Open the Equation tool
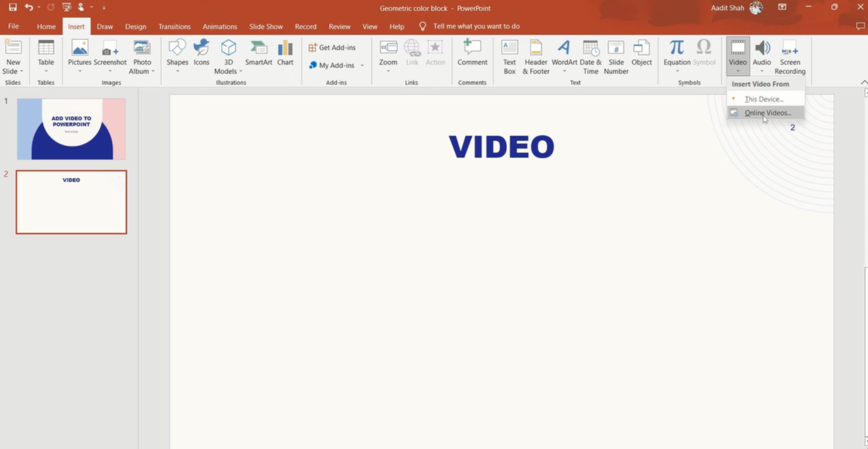The height and width of the screenshot is (449, 868). coord(676,54)
